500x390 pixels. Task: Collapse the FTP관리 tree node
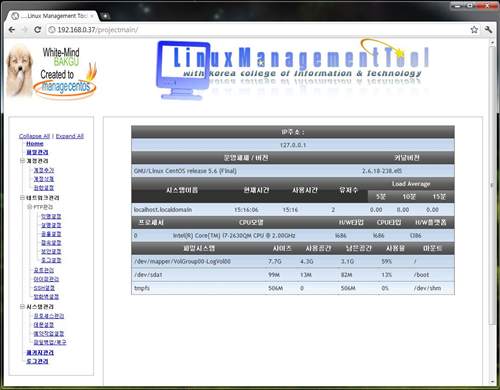coord(29,207)
